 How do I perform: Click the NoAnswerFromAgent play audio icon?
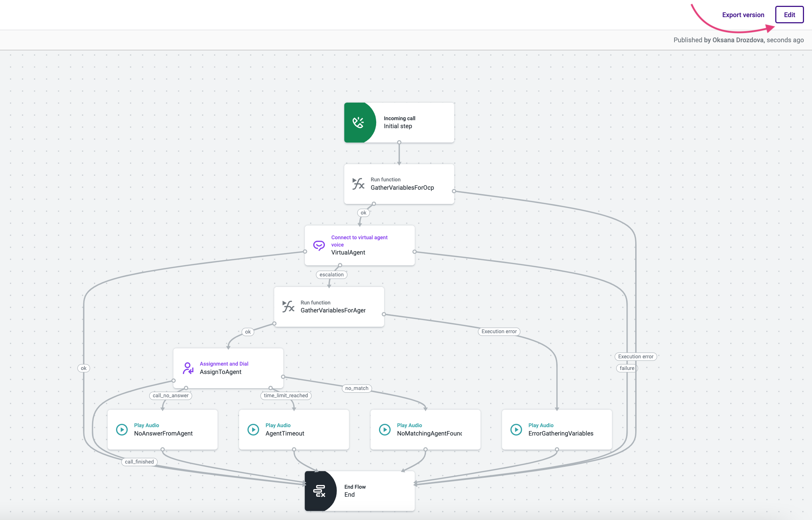pyautogui.click(x=122, y=430)
